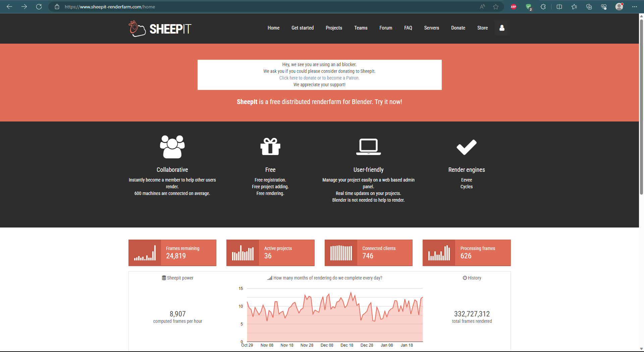
Task: Click the gift icon above Free
Action: [x=270, y=147]
